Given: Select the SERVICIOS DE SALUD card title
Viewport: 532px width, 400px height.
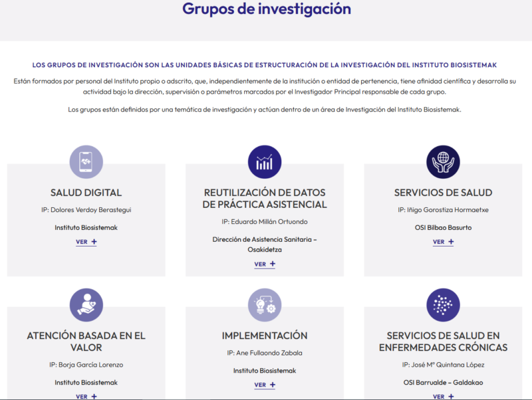Looking at the screenshot, I should [x=443, y=193].
